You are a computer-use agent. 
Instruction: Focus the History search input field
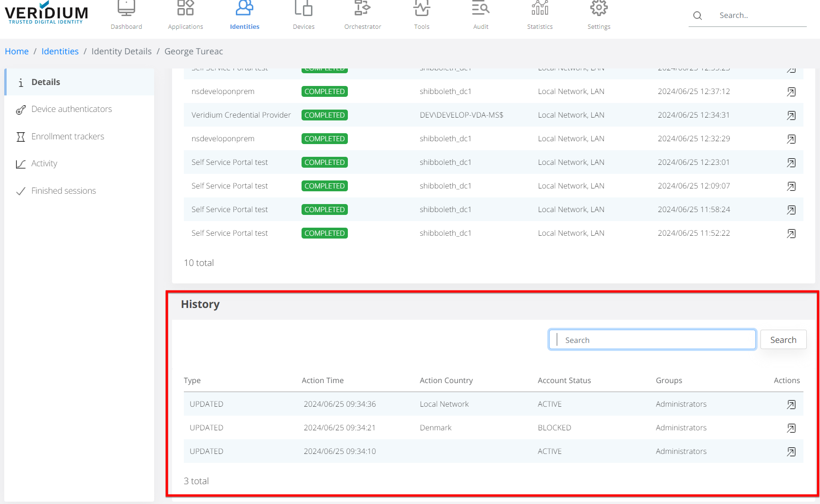point(652,340)
